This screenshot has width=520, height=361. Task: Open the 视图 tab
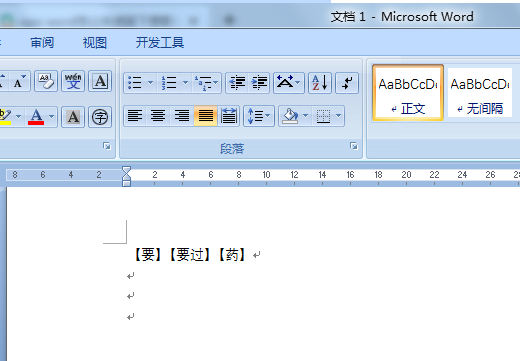click(x=95, y=43)
